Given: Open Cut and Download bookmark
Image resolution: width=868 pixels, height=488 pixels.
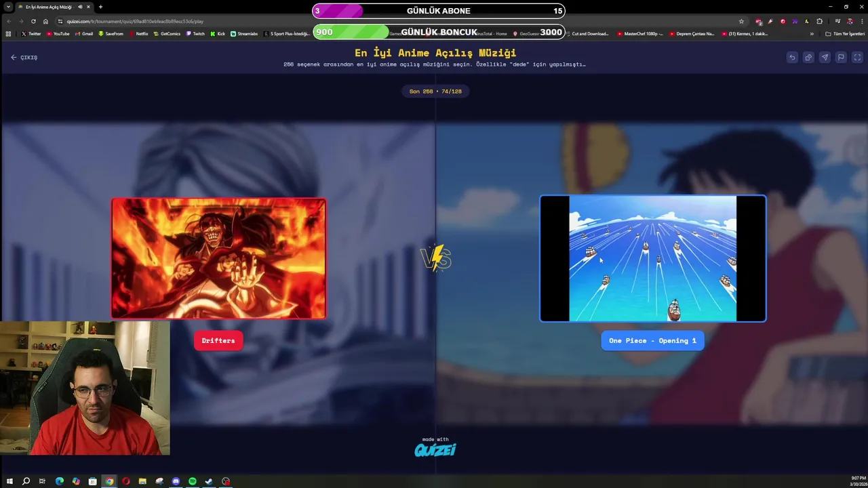Looking at the screenshot, I should point(587,33).
